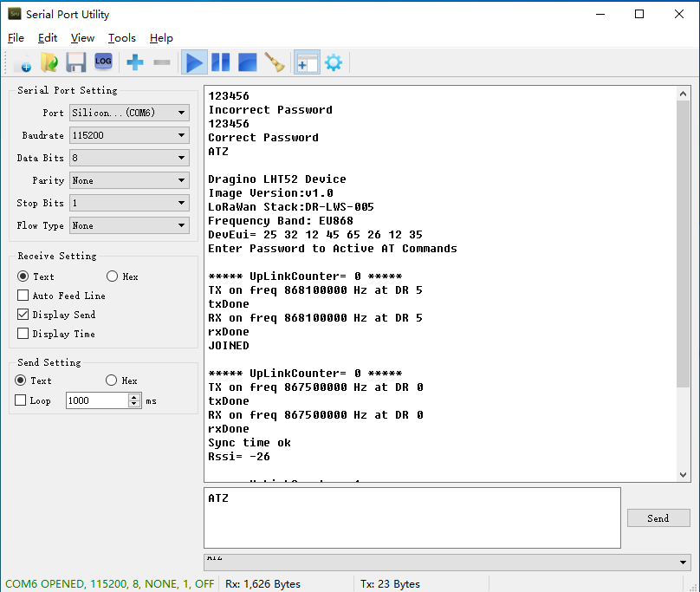The width and height of the screenshot is (700, 592).
Task: Toggle the LOG recording icon
Action: coord(103,62)
